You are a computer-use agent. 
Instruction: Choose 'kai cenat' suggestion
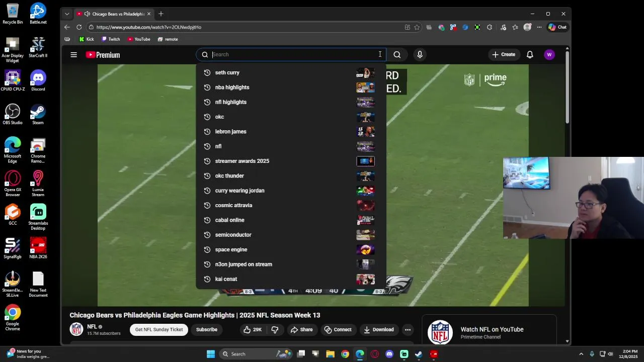point(291,279)
